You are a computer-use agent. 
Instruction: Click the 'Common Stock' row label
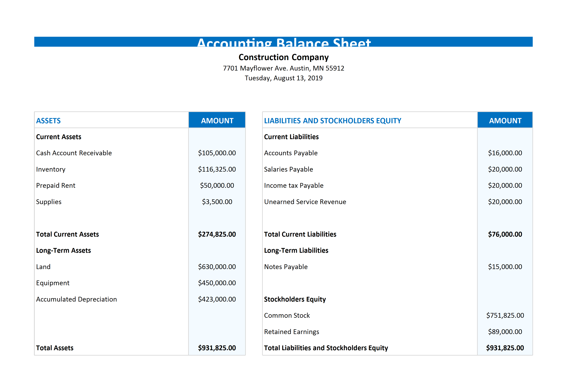pyautogui.click(x=287, y=315)
